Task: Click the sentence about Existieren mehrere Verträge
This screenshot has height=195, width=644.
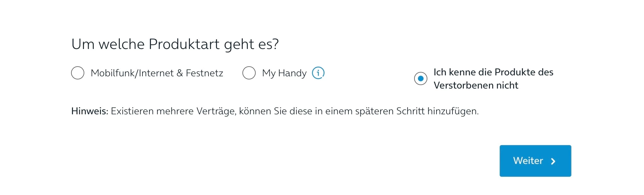Action: coord(294,111)
